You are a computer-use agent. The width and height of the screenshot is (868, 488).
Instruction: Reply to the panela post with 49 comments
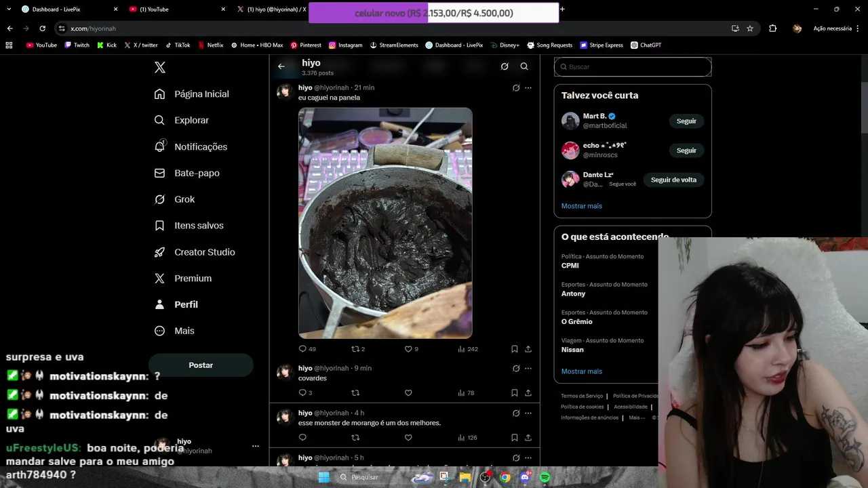pyautogui.click(x=307, y=349)
